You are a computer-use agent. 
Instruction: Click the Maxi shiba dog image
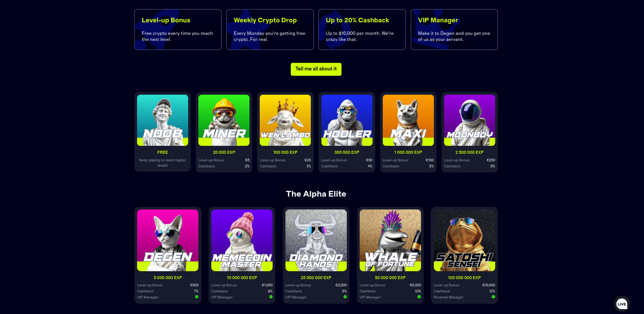(x=408, y=120)
